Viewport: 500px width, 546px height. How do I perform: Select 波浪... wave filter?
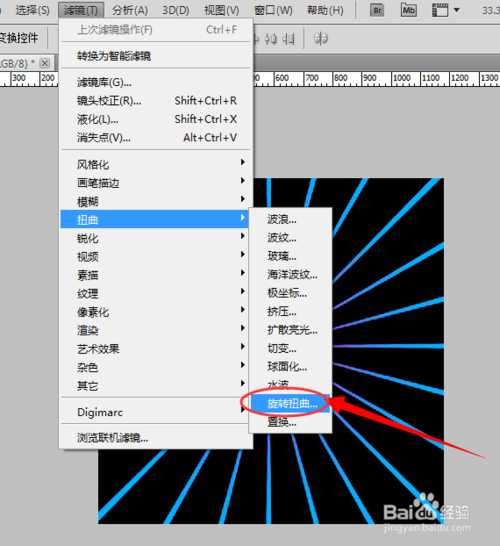(290, 219)
